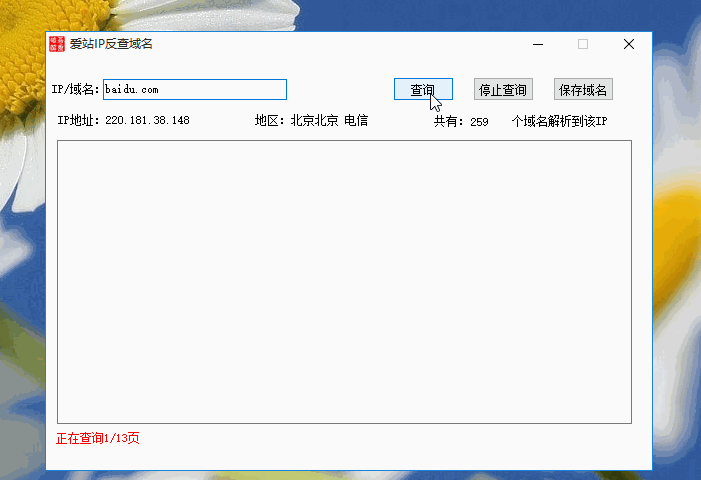The image size is (701, 480).
Task: Click the red status text 正在查询1/13页
Action: click(x=97, y=438)
